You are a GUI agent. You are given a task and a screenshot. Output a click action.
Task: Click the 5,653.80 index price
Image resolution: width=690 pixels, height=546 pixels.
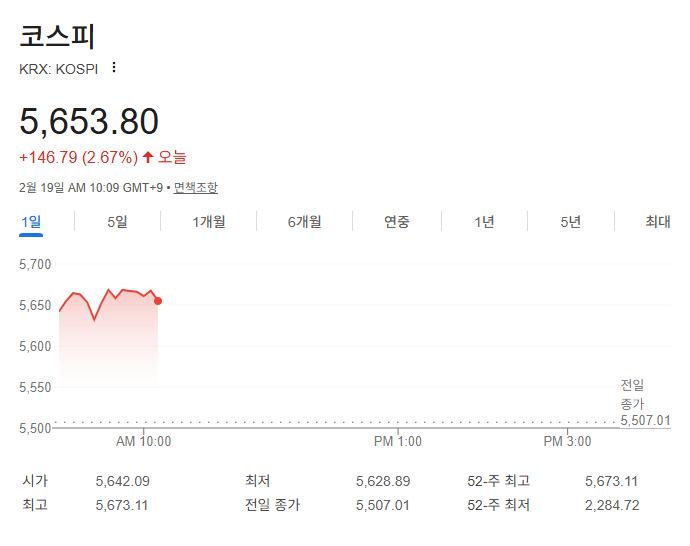click(x=89, y=122)
